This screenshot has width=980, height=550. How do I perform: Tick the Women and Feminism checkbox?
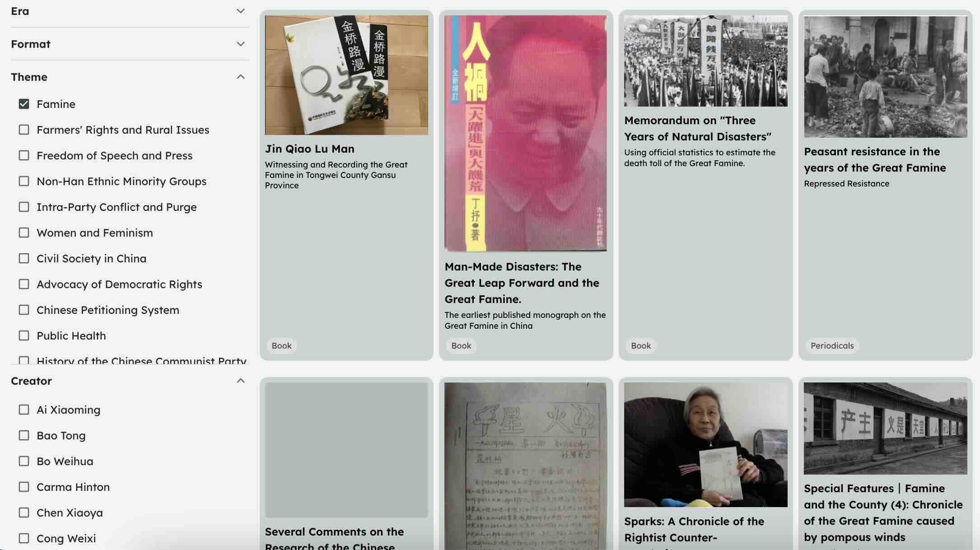tap(24, 233)
